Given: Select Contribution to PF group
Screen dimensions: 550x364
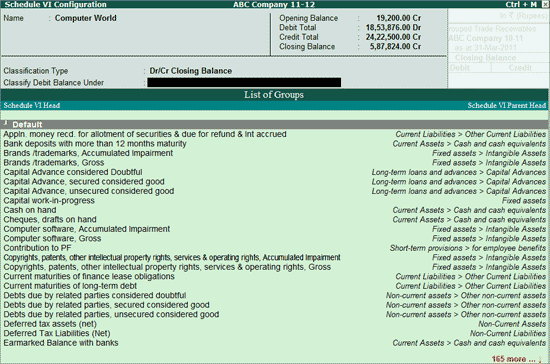Looking at the screenshot, I should 275,248.
